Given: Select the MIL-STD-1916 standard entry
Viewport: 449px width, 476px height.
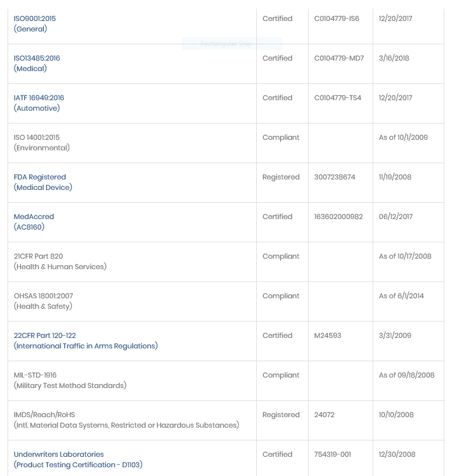Looking at the screenshot, I should pyautogui.click(x=36, y=375).
